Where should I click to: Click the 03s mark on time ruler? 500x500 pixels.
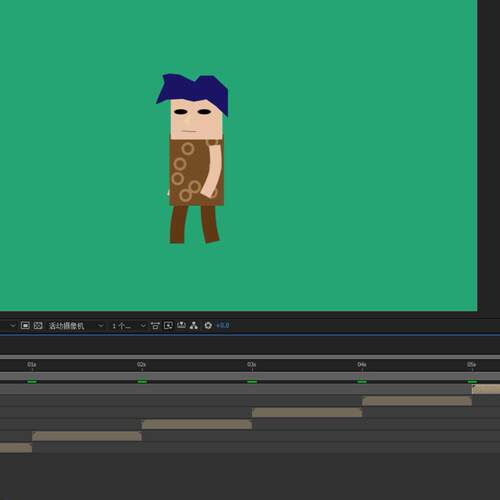click(x=252, y=365)
